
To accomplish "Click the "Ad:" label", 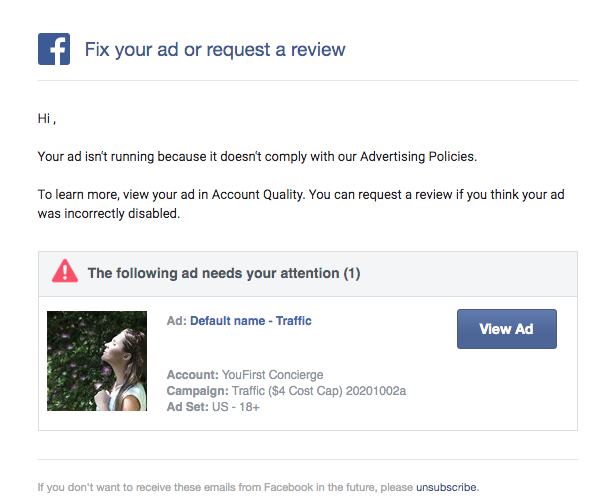I will click(177, 321).
